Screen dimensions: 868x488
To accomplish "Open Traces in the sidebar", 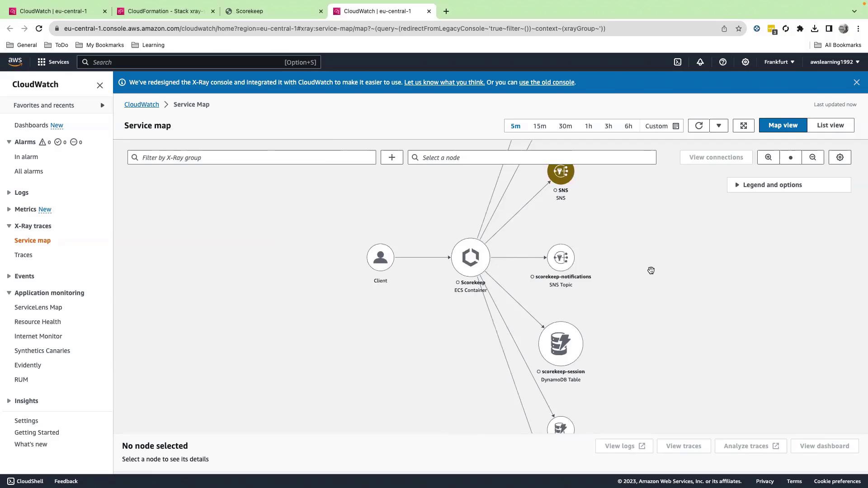I will coord(24,255).
